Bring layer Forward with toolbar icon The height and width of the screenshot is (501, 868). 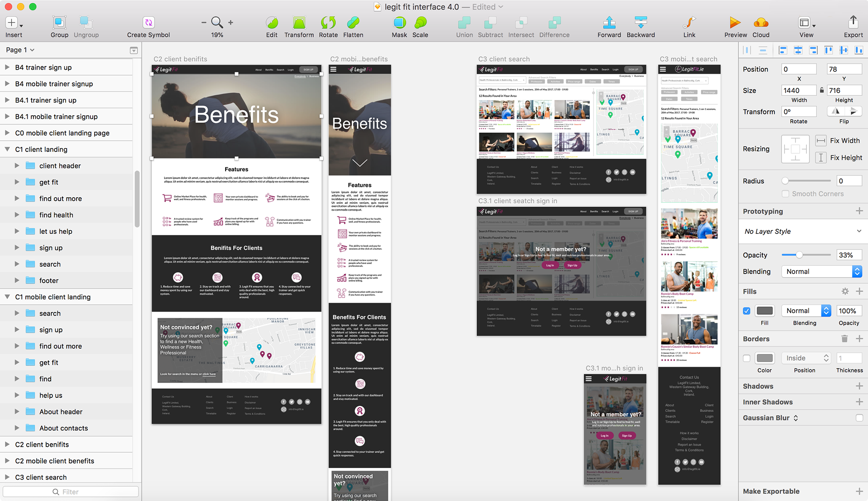(609, 23)
